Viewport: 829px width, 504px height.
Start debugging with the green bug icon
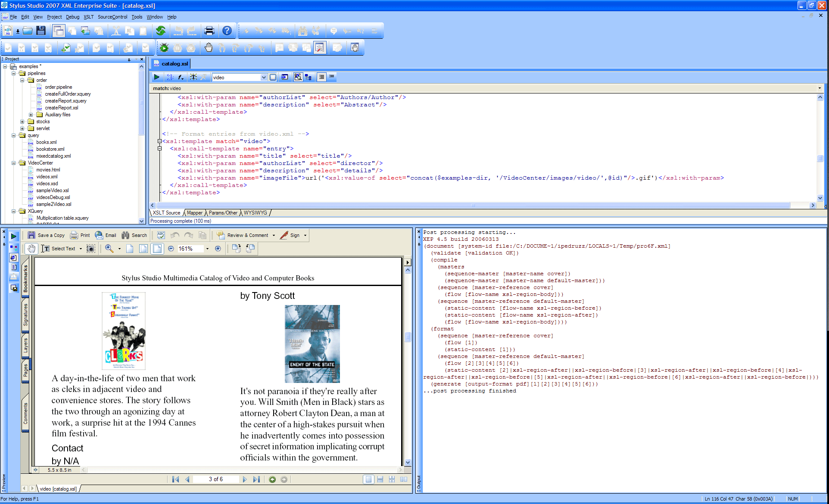164,48
